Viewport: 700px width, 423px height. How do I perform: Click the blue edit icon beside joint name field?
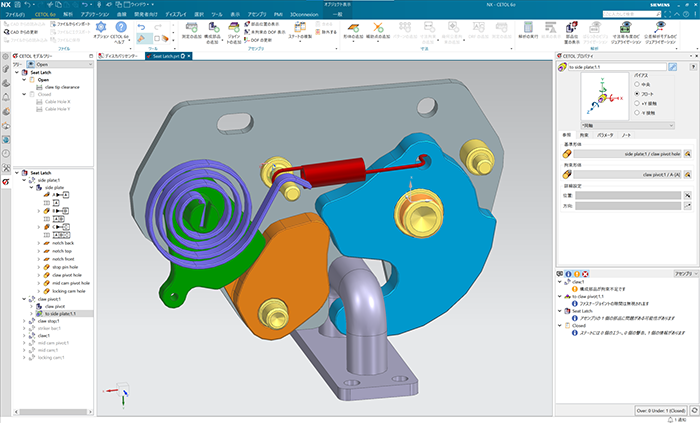point(672,67)
